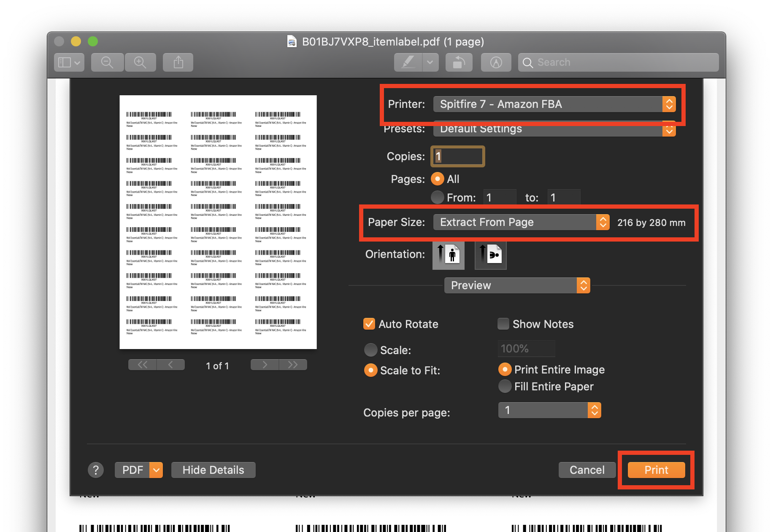Go to last page preview arrow
This screenshot has height=532, width=773.
[293, 365]
